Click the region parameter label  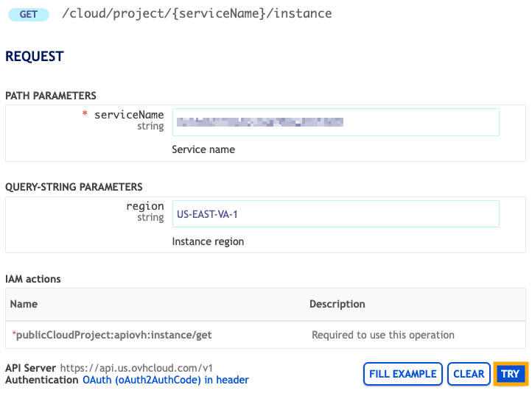(145, 206)
